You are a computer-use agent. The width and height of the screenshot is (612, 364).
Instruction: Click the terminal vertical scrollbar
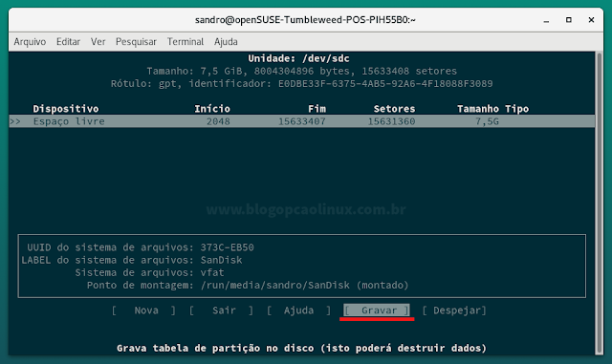(600, 203)
